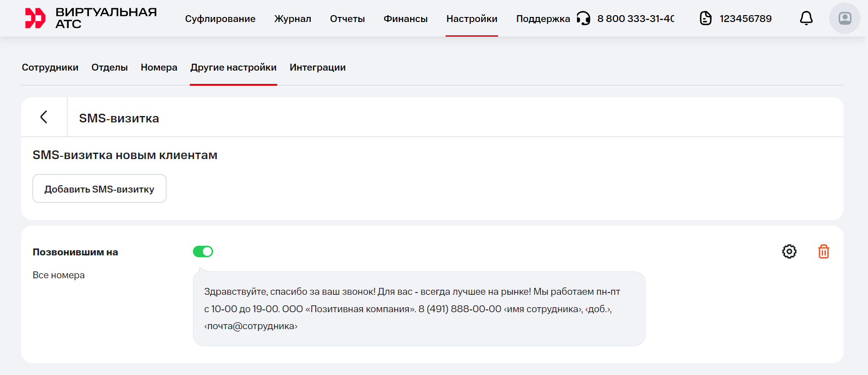Open the Суфлирование menu
The width and height of the screenshot is (868, 375).
(220, 19)
